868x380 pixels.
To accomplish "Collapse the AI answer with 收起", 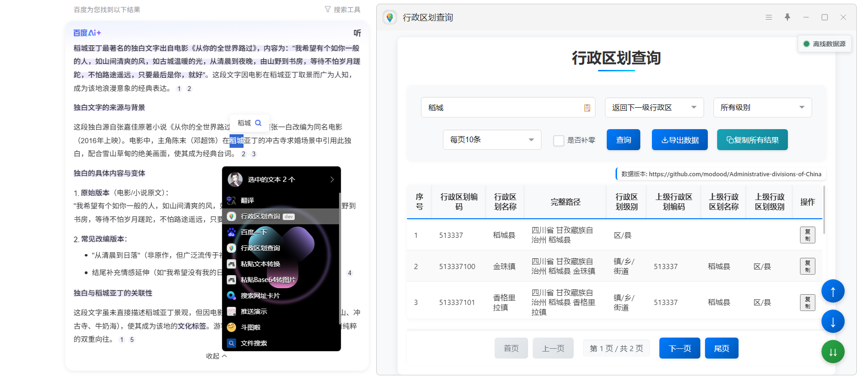I will click(217, 356).
